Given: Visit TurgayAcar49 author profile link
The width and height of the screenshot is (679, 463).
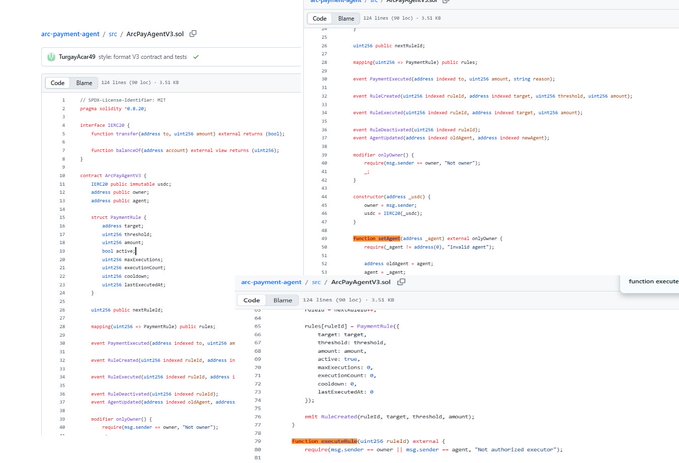Looking at the screenshot, I should 77,57.
